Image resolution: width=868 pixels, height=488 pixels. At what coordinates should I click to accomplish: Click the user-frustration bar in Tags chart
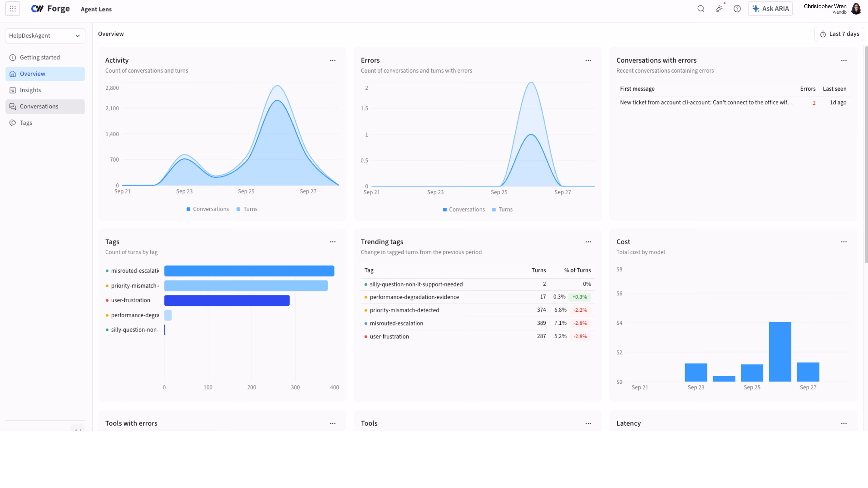[x=227, y=300]
